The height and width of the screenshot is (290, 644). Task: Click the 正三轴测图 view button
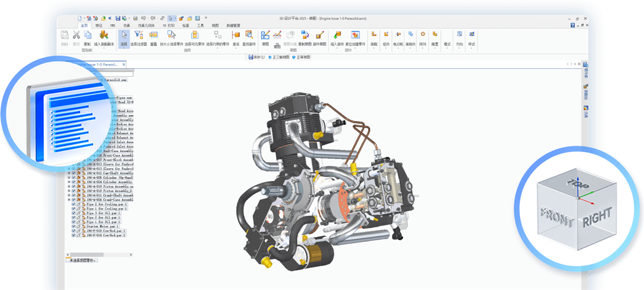tap(279, 56)
